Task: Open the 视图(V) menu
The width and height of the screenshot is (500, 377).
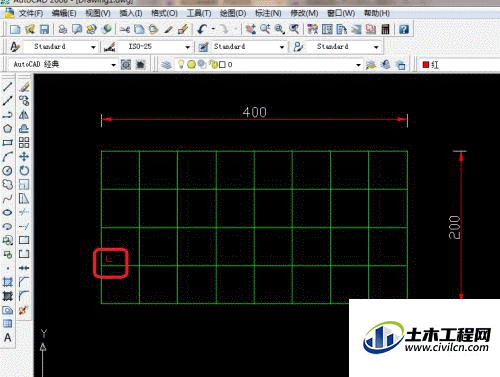Action: pos(98,13)
